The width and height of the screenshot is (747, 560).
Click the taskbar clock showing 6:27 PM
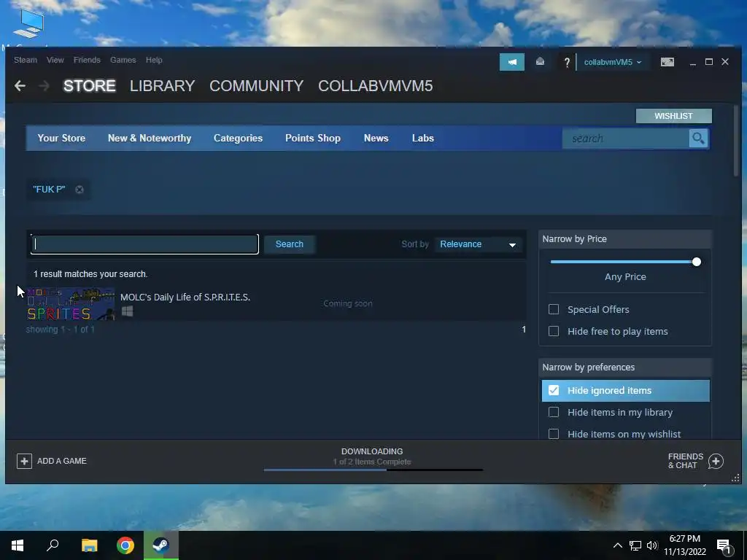(x=684, y=545)
